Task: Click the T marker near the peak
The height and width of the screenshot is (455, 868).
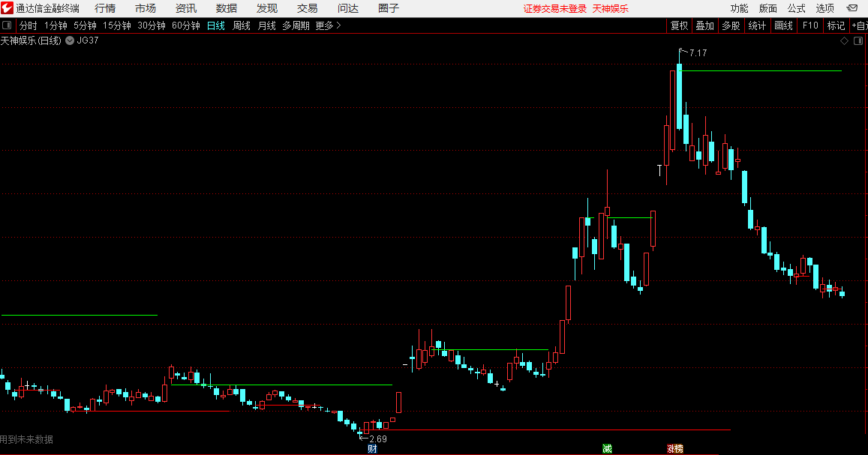Action: click(x=659, y=170)
